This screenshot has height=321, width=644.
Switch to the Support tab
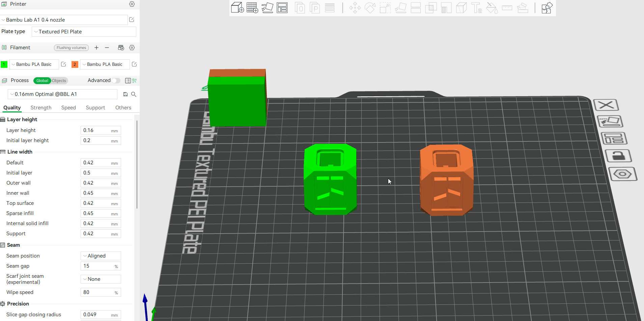tap(95, 108)
